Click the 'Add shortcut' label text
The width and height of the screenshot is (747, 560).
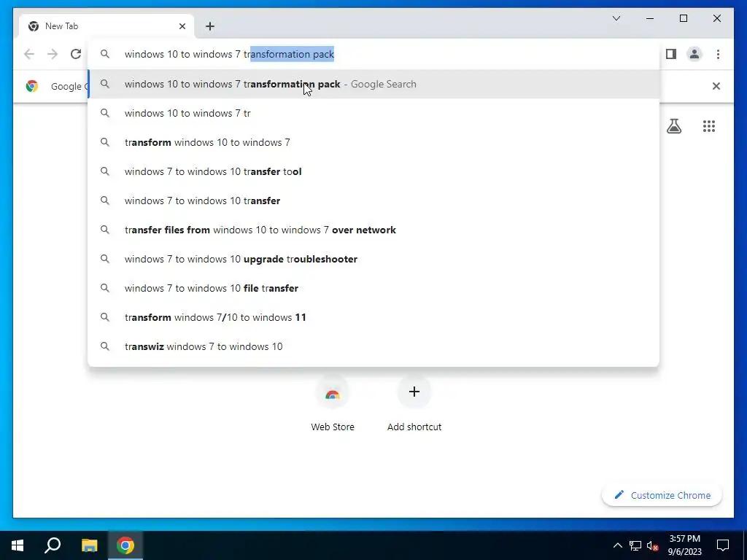(414, 427)
